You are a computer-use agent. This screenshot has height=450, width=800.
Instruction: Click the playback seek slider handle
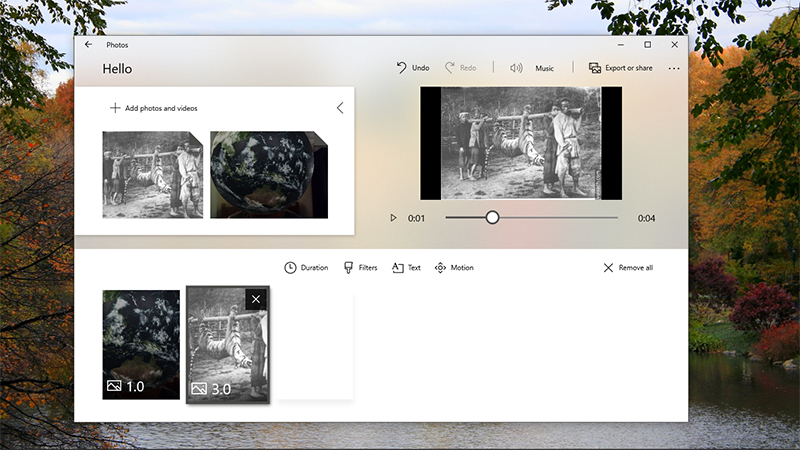(x=492, y=218)
